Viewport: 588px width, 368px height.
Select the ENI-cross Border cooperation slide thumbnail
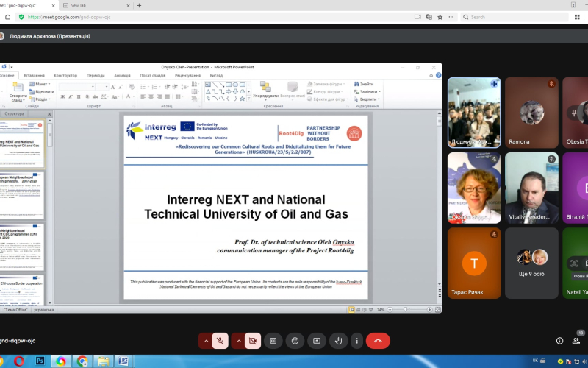[x=22, y=290]
